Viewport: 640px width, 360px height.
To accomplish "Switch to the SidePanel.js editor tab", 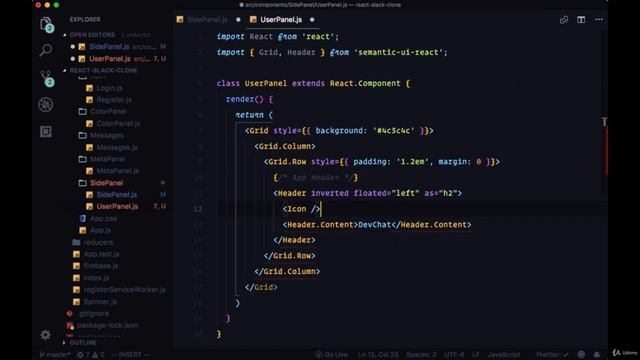I will (x=207, y=20).
